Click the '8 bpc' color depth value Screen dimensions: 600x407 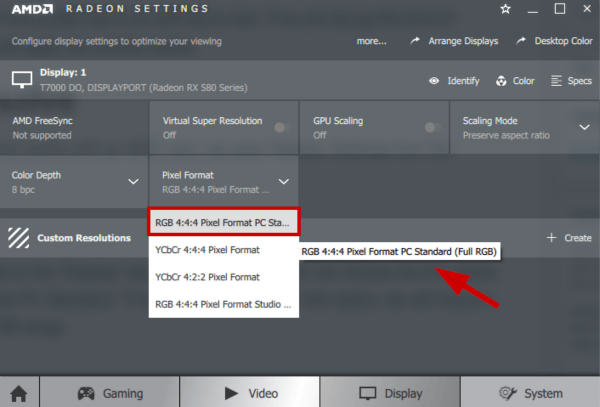23,190
